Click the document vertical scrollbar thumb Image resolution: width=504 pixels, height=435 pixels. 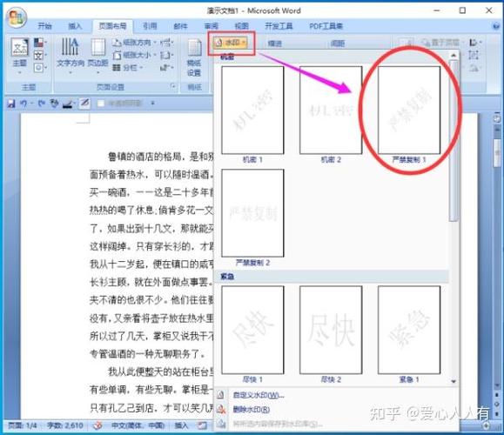(x=497, y=154)
